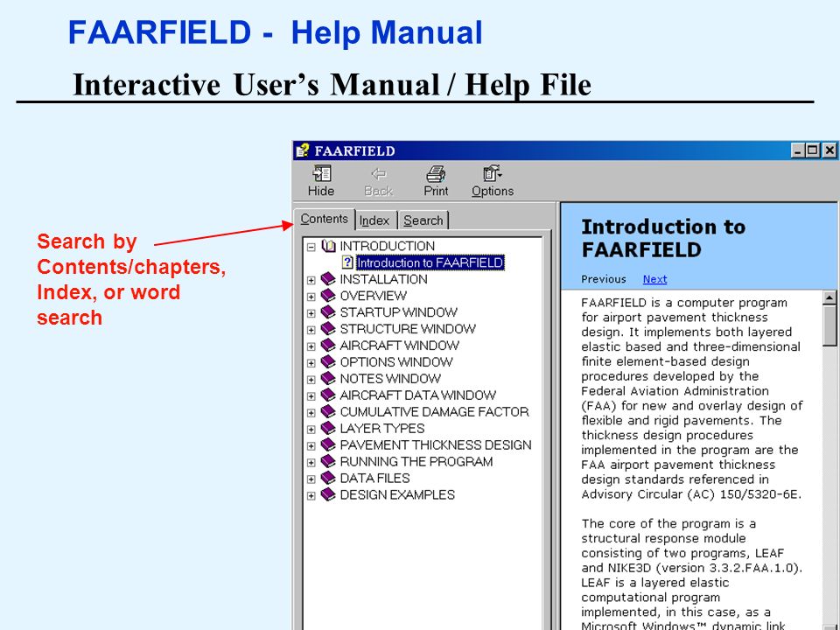Expand the CUMULATIVE DAMAGE FACTOR chapter
Screen dimensions: 840x630
tap(311, 413)
